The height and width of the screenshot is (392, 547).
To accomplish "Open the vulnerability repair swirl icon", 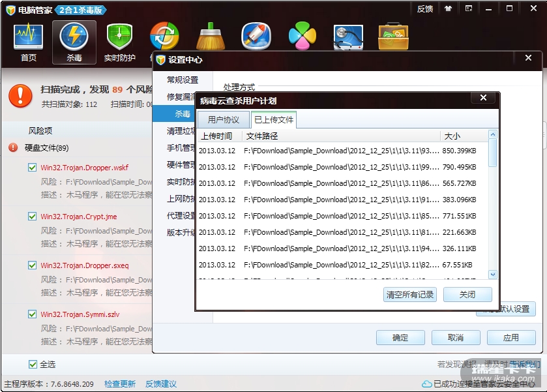I will pyautogui.click(x=164, y=37).
